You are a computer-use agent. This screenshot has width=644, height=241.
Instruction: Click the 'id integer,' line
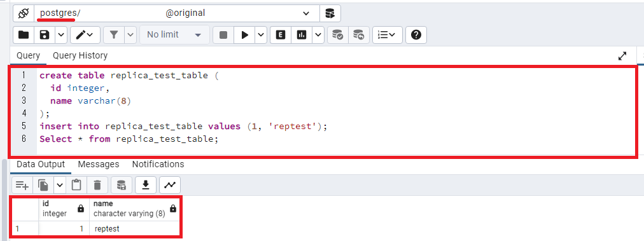pyautogui.click(x=80, y=88)
